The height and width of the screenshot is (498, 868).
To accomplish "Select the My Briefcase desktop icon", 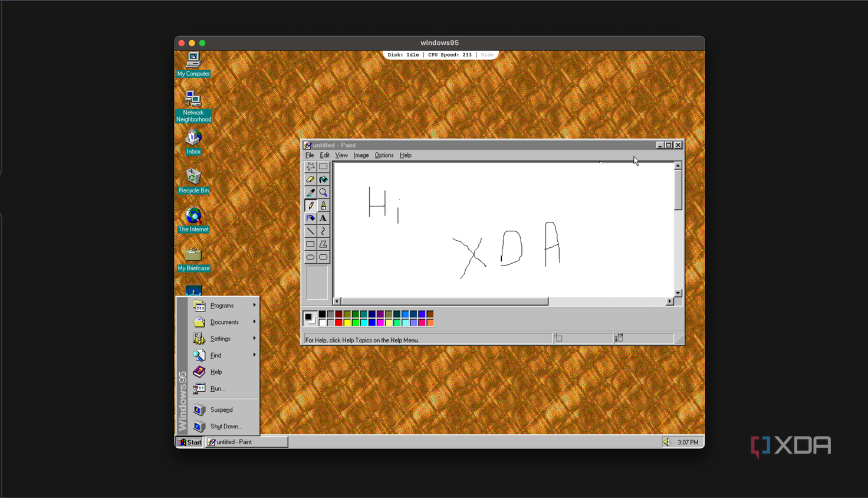I will click(x=193, y=259).
